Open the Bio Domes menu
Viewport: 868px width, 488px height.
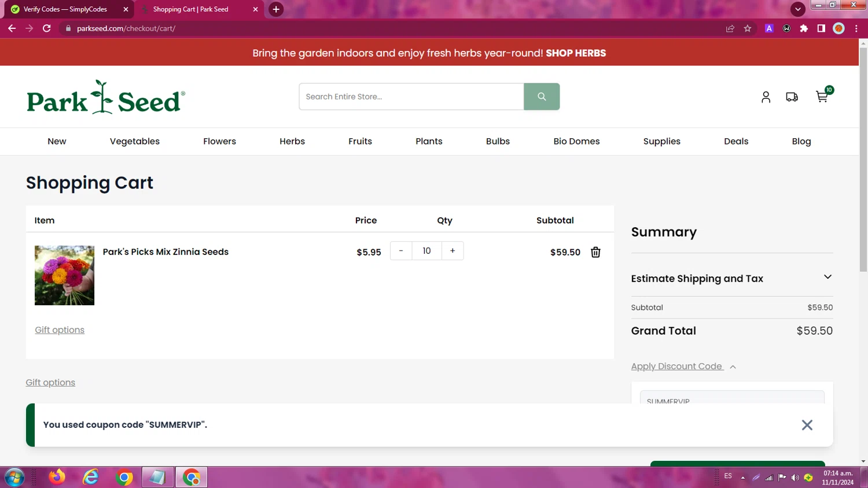(576, 142)
